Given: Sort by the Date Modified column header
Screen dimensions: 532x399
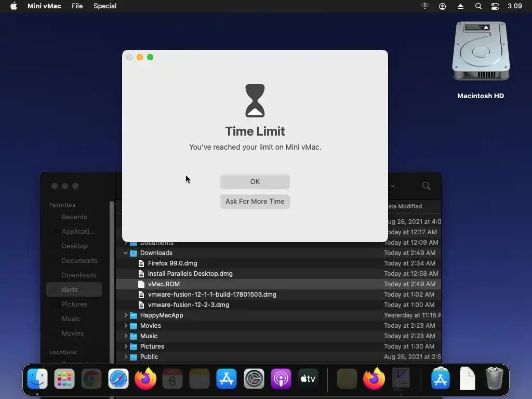Looking at the screenshot, I should tap(405, 206).
